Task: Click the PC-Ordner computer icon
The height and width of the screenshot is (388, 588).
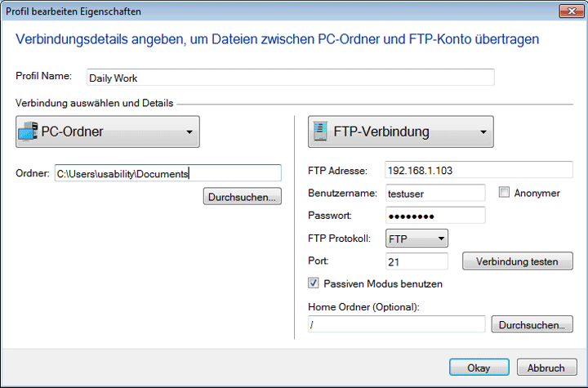Action: (x=28, y=131)
